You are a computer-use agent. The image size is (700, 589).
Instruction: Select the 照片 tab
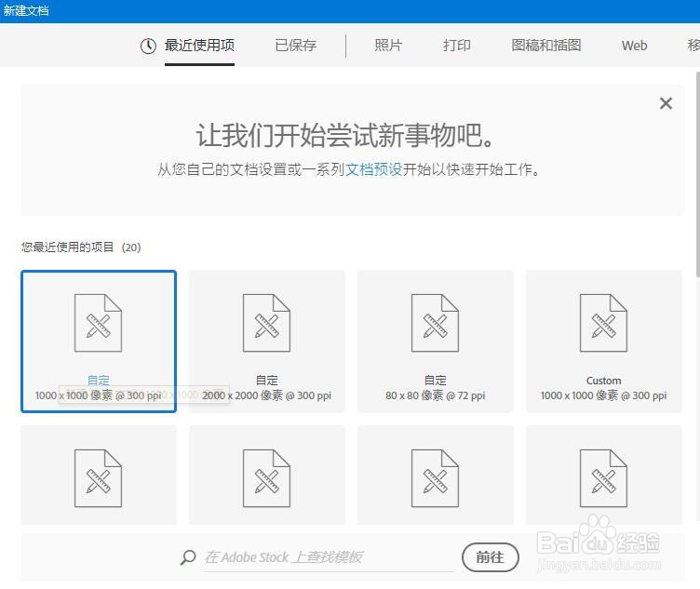tap(388, 46)
